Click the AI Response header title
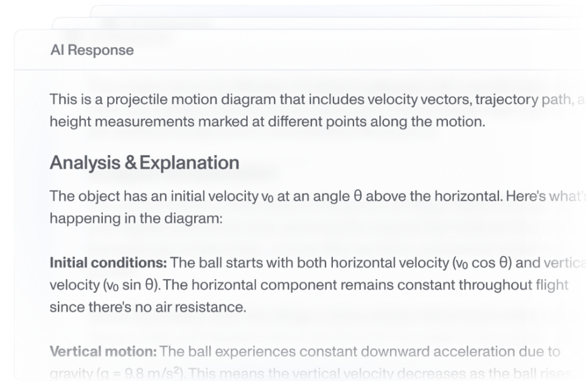 coord(92,50)
